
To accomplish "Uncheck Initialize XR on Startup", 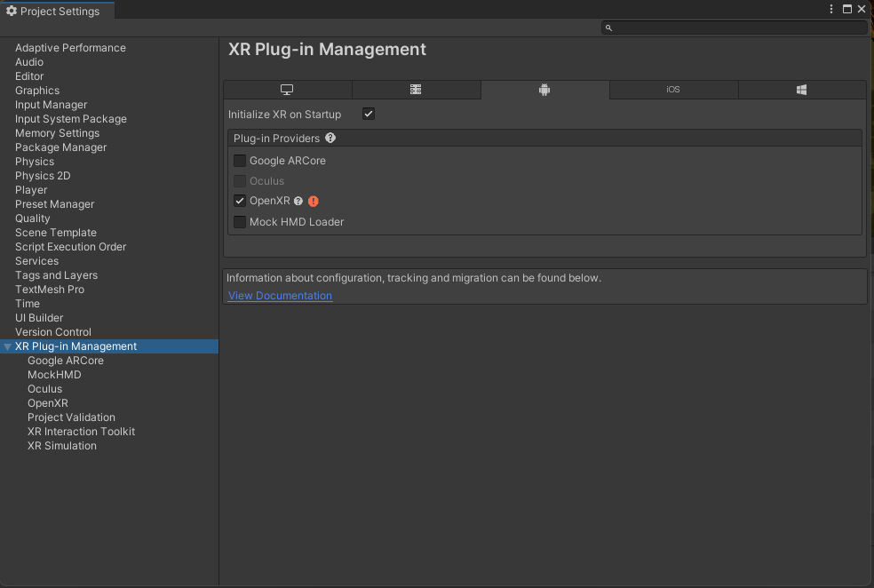I will click(x=369, y=114).
